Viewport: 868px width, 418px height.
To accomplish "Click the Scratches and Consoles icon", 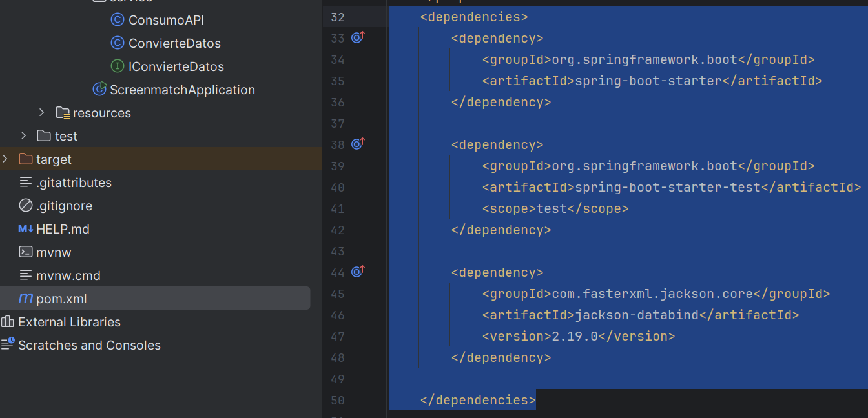I will 8,345.
